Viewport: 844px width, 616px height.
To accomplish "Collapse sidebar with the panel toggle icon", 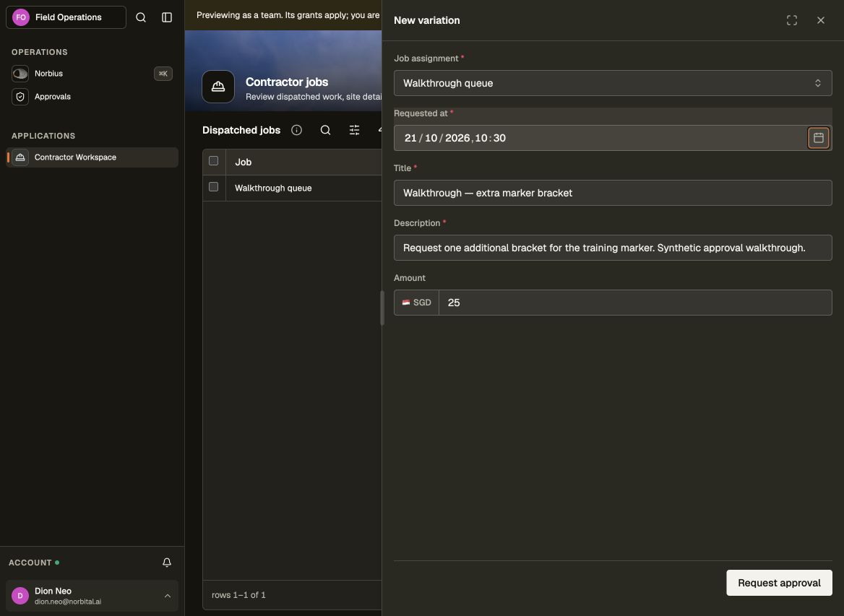I will [167, 17].
